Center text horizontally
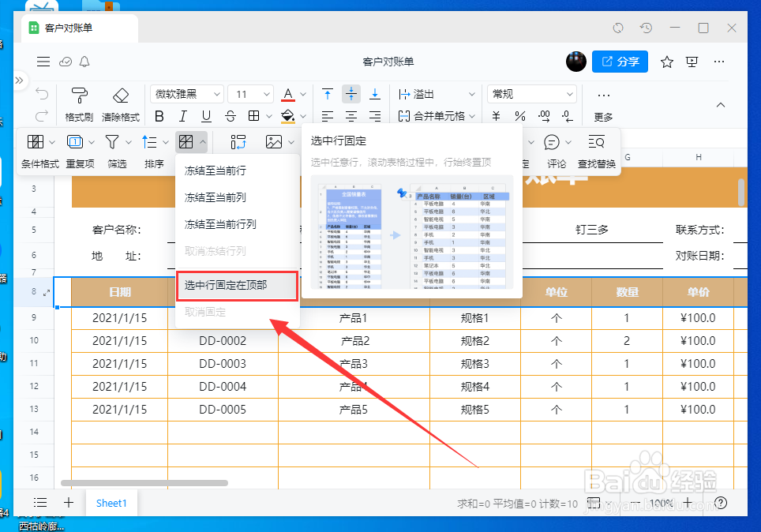 (351, 116)
